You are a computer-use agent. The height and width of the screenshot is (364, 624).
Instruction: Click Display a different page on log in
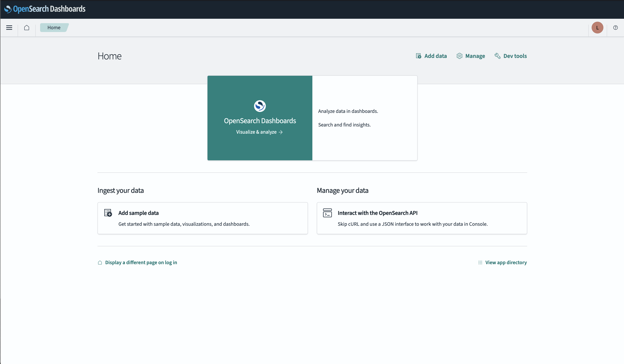pyautogui.click(x=141, y=263)
